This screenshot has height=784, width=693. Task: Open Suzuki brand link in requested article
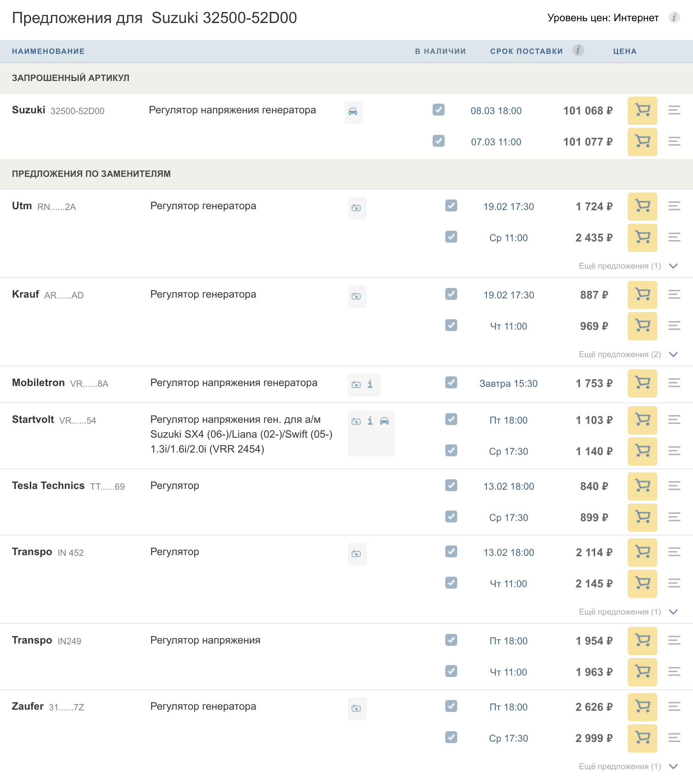tap(28, 110)
